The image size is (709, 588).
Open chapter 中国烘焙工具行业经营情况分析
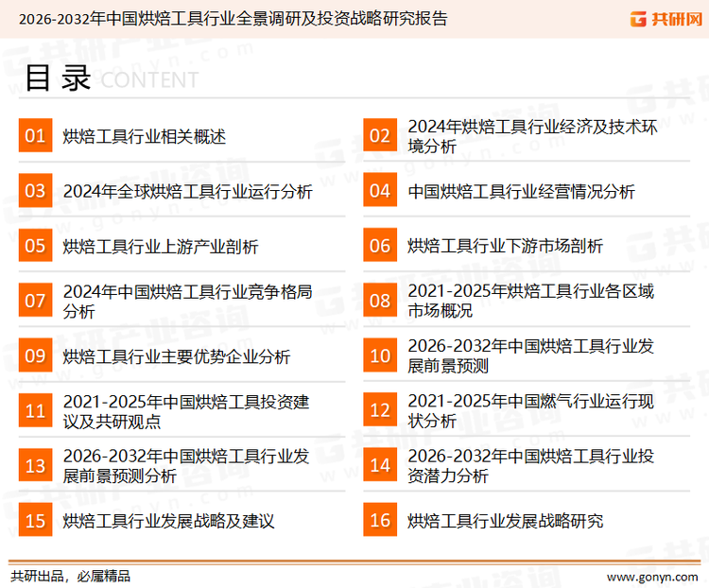[521, 191]
